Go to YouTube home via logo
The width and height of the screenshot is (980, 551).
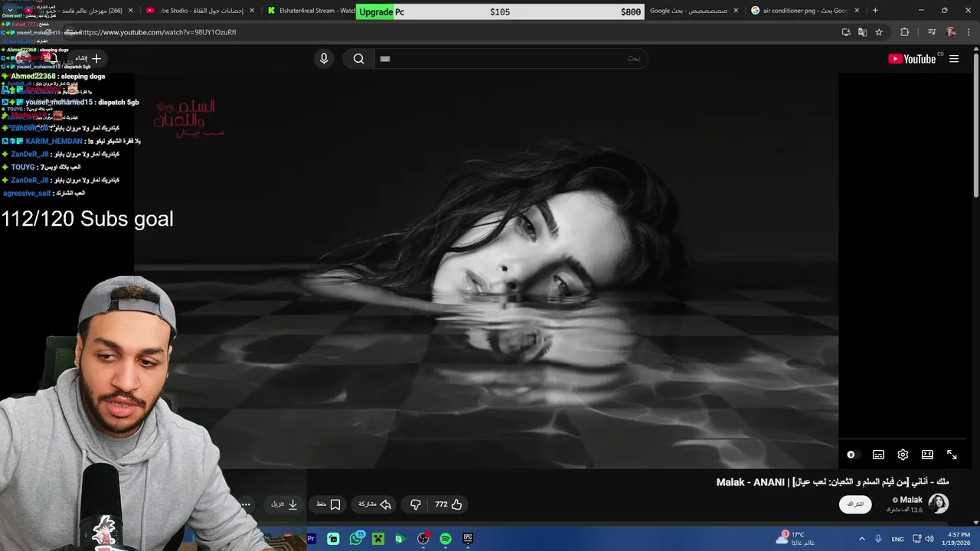coord(912,59)
